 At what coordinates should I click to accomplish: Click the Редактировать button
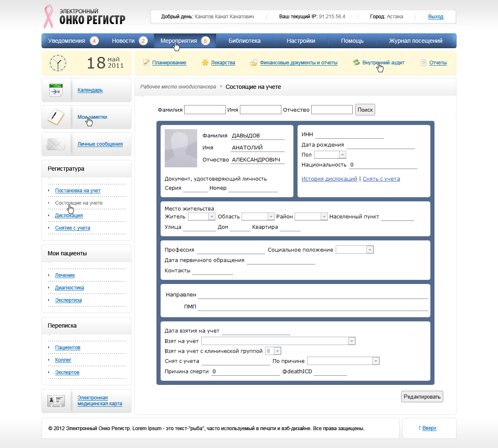(422, 397)
